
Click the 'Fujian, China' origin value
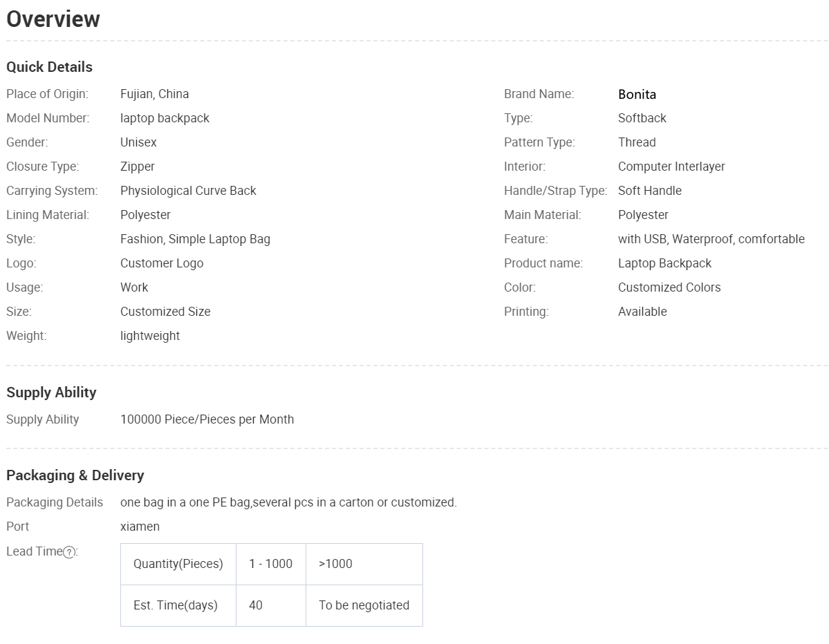pos(154,94)
